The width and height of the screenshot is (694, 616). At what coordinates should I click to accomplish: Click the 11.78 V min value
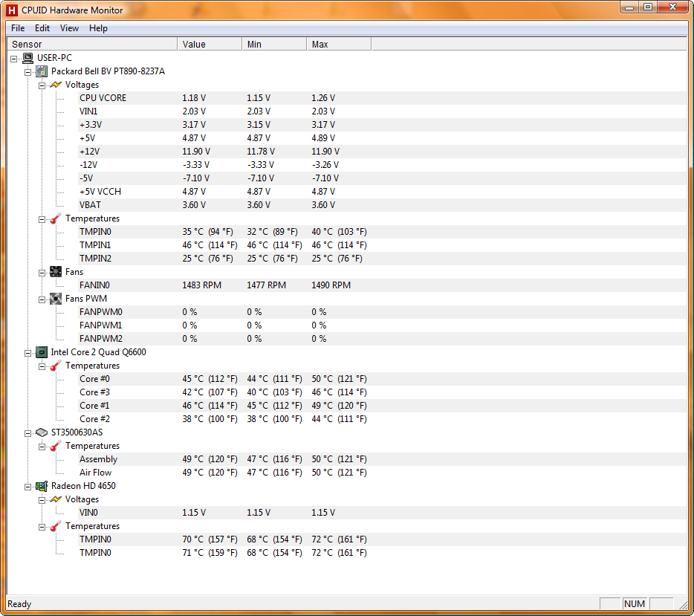[261, 152]
